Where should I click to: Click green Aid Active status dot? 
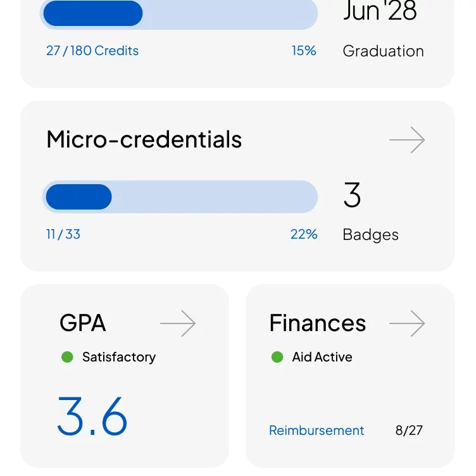277,357
